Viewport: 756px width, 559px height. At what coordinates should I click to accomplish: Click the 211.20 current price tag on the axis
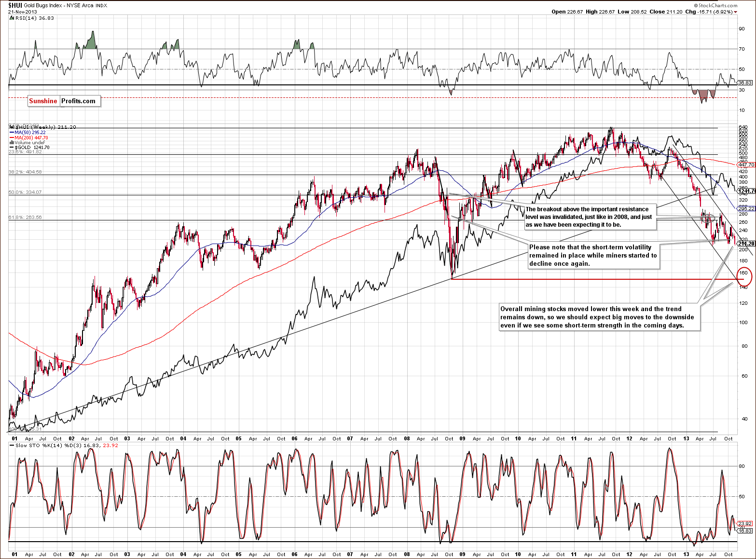(x=746, y=244)
